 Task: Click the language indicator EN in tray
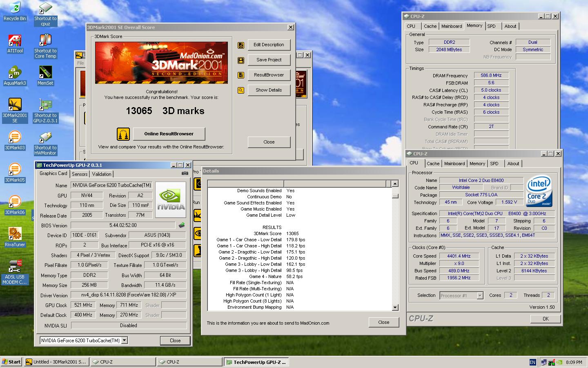point(532,362)
